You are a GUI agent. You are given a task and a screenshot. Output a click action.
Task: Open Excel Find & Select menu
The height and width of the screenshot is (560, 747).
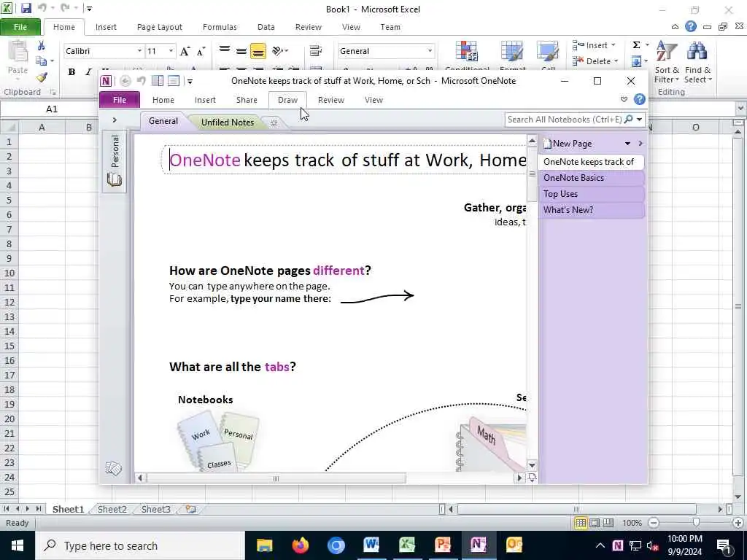(x=697, y=62)
